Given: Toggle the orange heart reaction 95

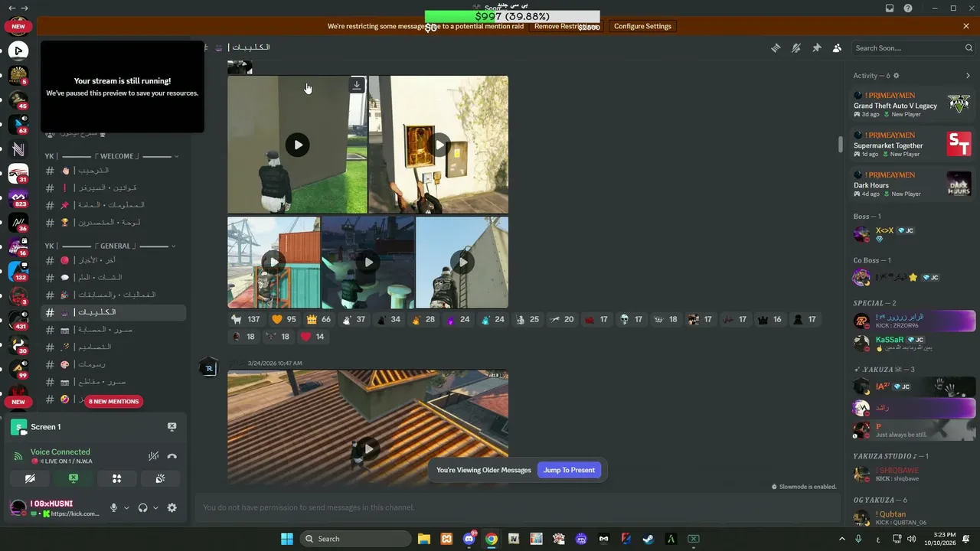Looking at the screenshot, I should coord(284,319).
